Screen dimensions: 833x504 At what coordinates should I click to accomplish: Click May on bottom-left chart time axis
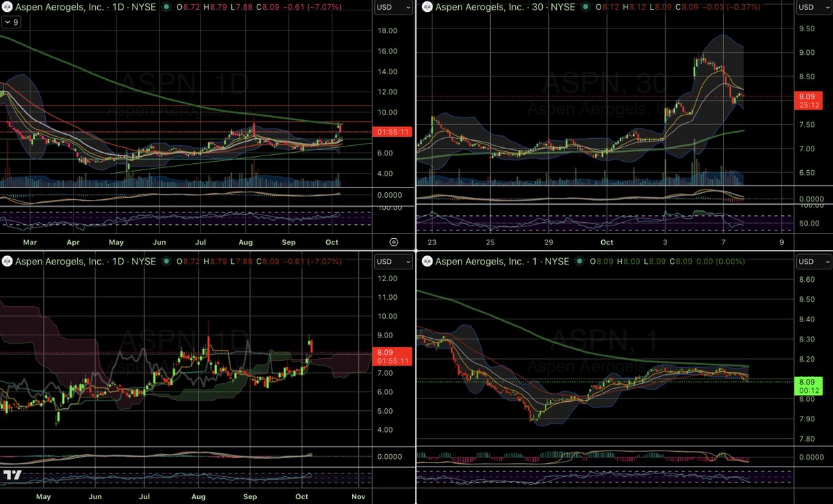tap(42, 497)
